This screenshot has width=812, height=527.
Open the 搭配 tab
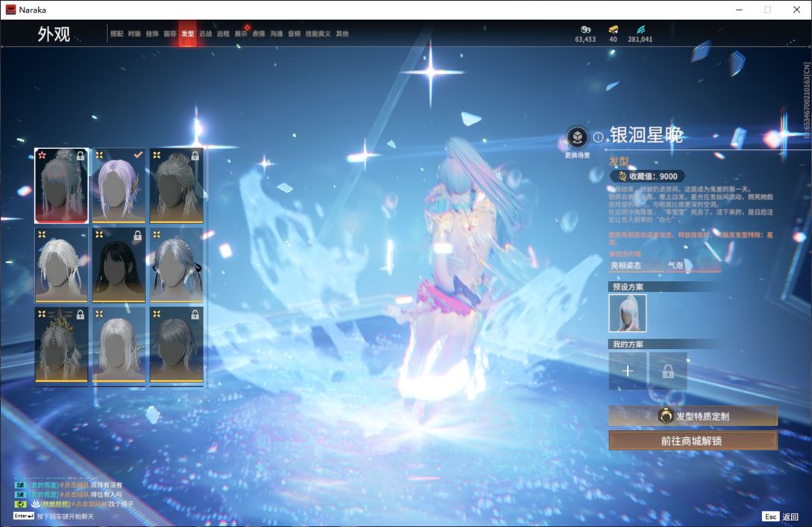coord(116,34)
